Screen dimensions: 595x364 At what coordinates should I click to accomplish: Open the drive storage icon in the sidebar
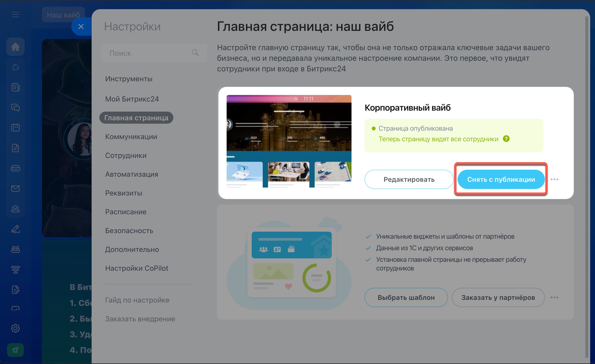tap(15, 168)
